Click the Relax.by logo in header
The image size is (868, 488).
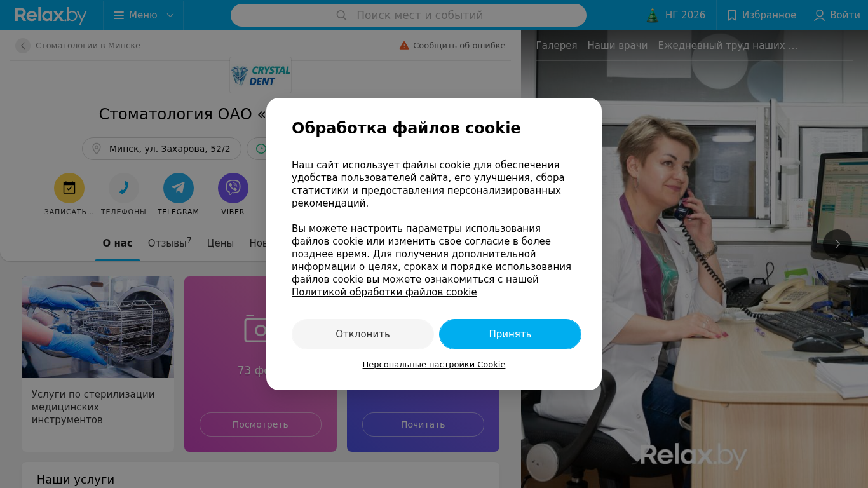(x=51, y=15)
